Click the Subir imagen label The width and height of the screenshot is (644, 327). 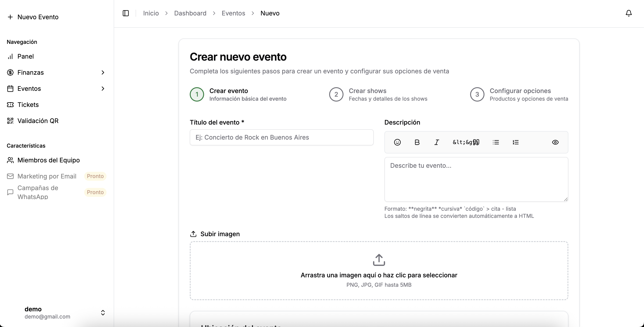point(220,234)
